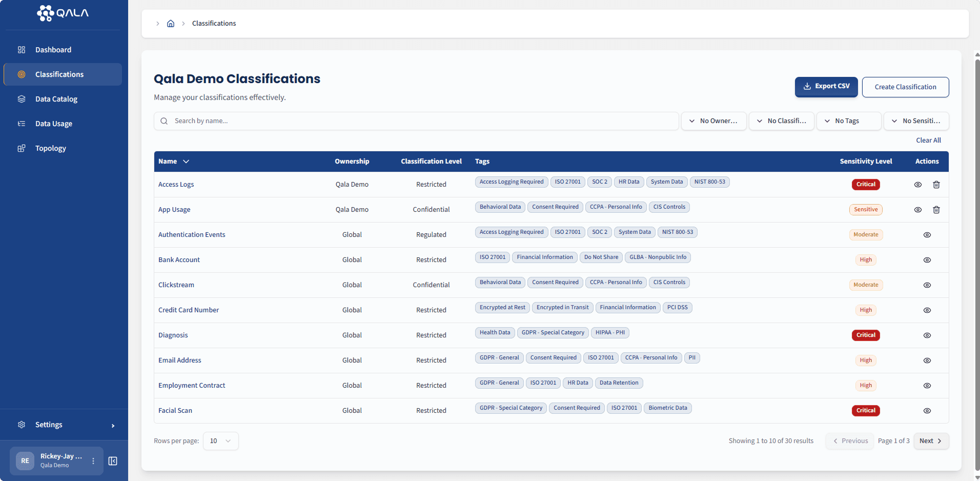Click Previous page button

(850, 441)
